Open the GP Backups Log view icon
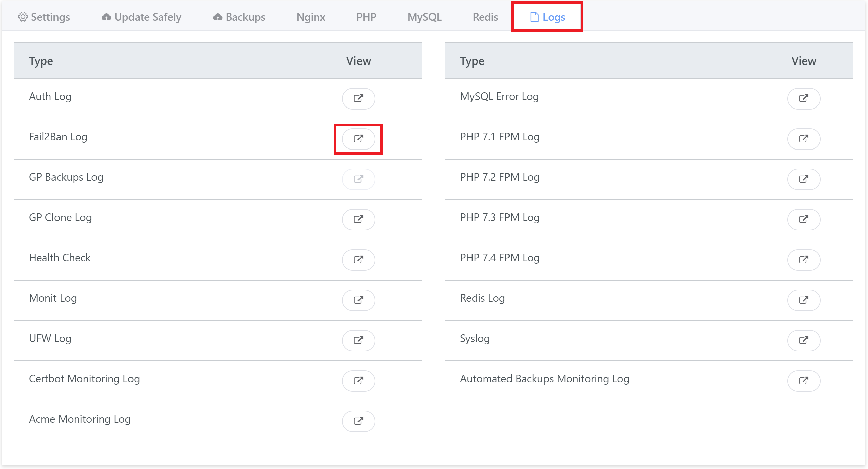868x469 pixels. [x=358, y=179]
